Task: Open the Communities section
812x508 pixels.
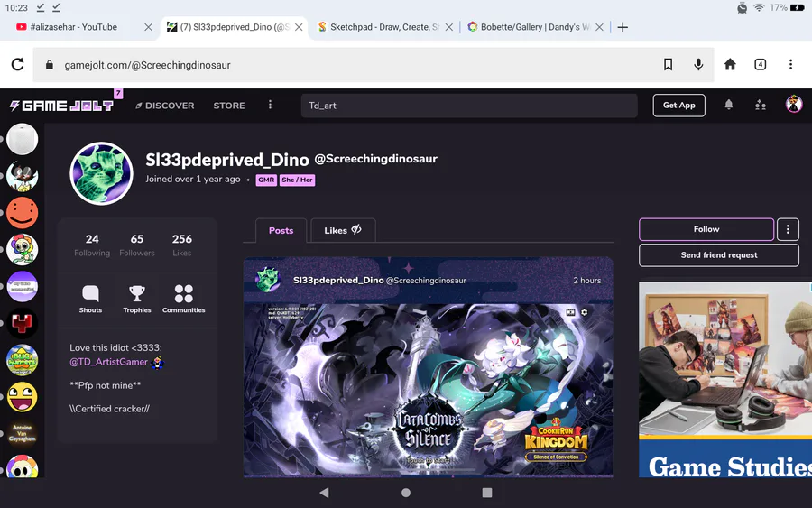Action: (x=183, y=300)
